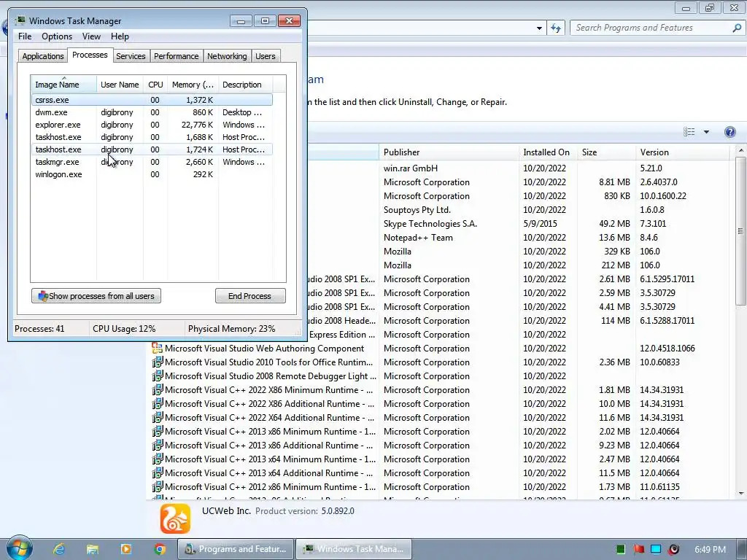747x560 pixels.
Task: Click Show processes from all users
Action: click(x=96, y=296)
